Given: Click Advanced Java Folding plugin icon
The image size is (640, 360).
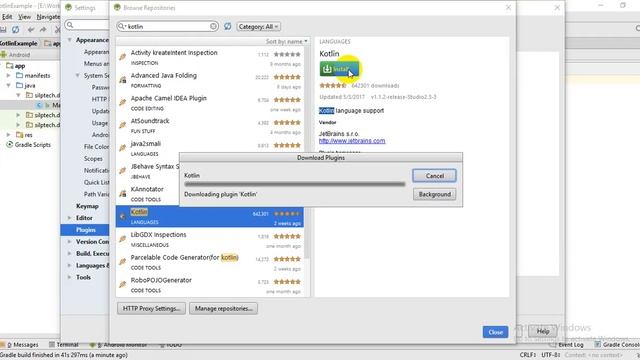Looking at the screenshot, I should (x=122, y=80).
